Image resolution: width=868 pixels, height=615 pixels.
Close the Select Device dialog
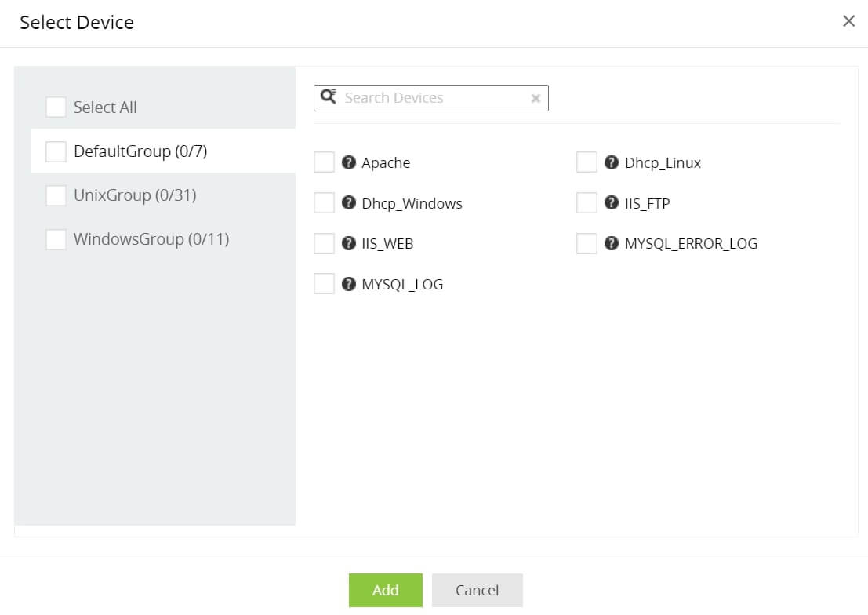848,21
